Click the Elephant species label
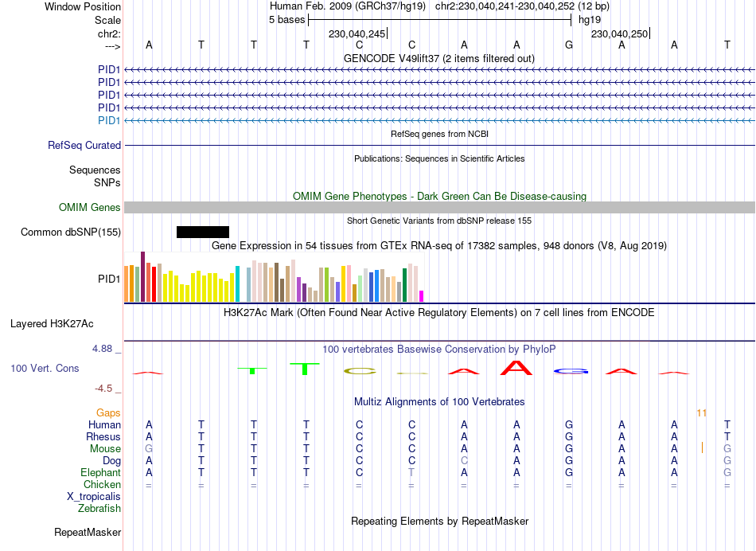This screenshot has height=551, width=756. tap(100, 472)
